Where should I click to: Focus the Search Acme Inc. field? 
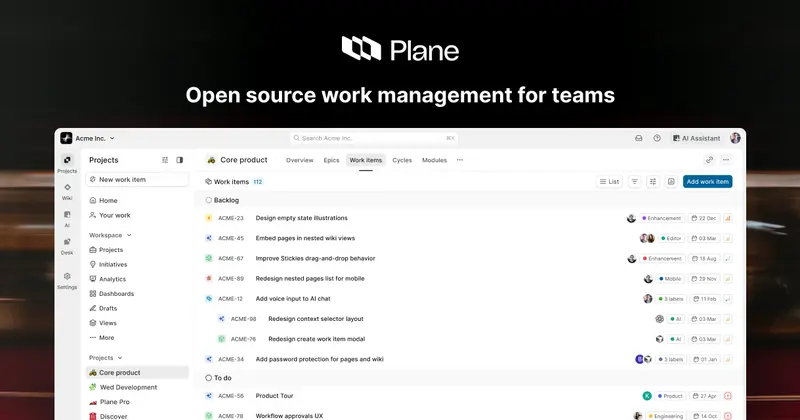pos(374,138)
